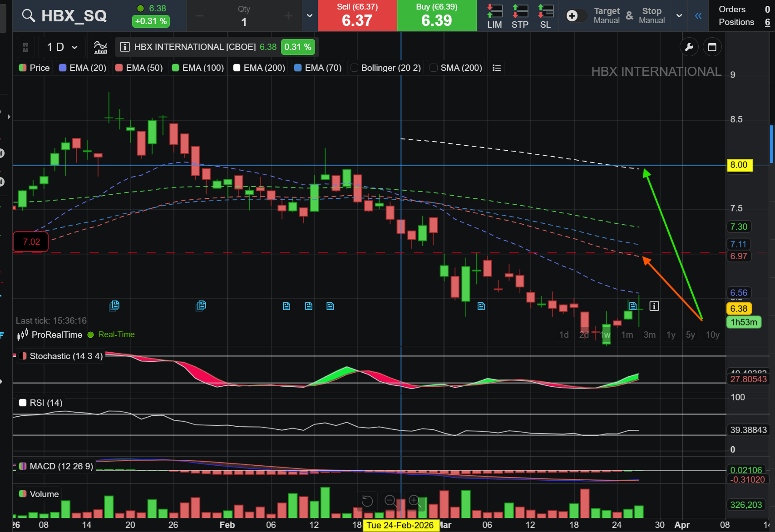
Task: Click the vertical scrollbar at right edge
Action: click(772, 144)
